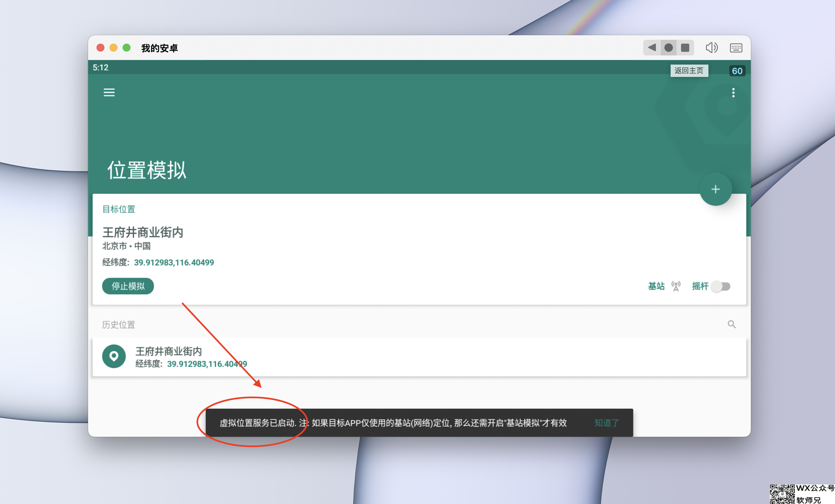Click the 60 fps counter badge
835x504 pixels.
[737, 71]
